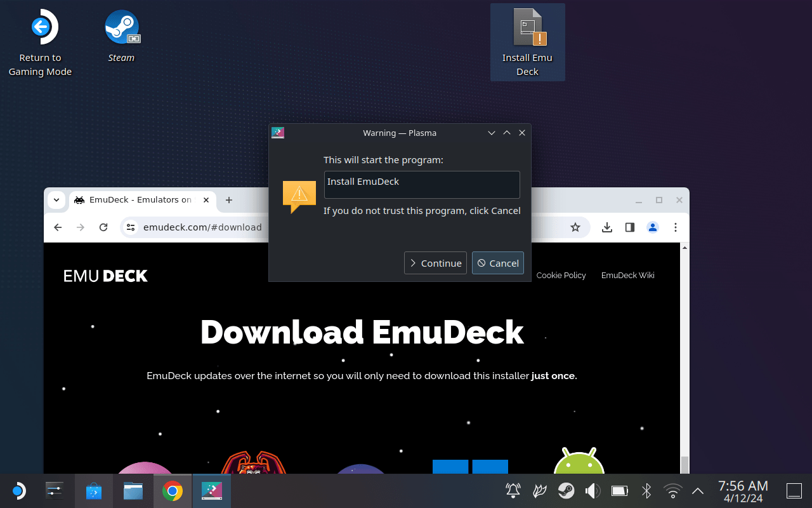
Task: Select the Install EmuDeck desktop icon
Action: tap(527, 42)
